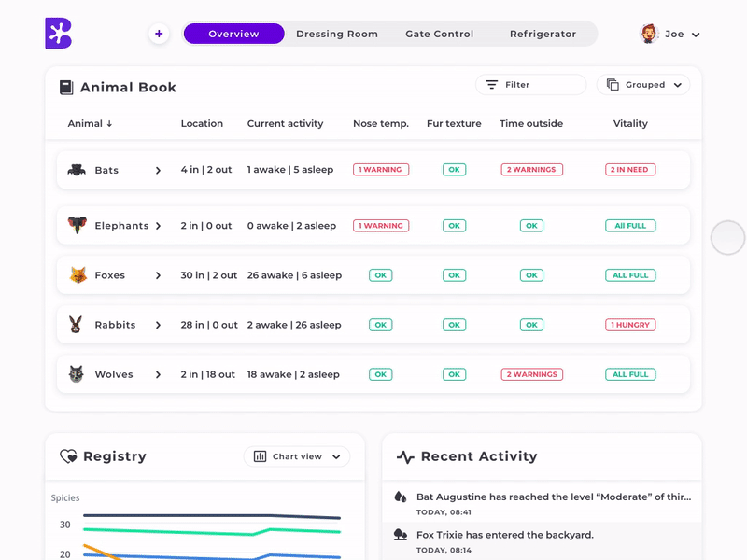Viewport: 747px width, 560px height.
Task: Go to the Refrigerator tab
Action: [543, 34]
